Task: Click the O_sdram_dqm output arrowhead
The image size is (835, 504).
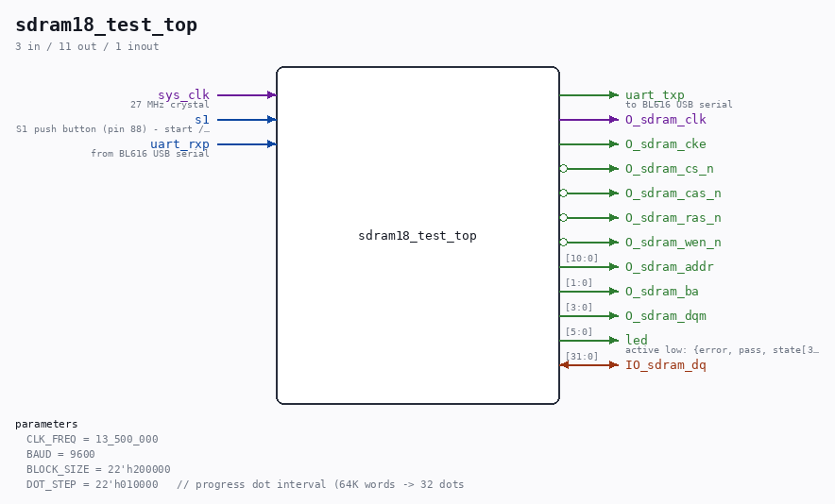Action: point(614,315)
